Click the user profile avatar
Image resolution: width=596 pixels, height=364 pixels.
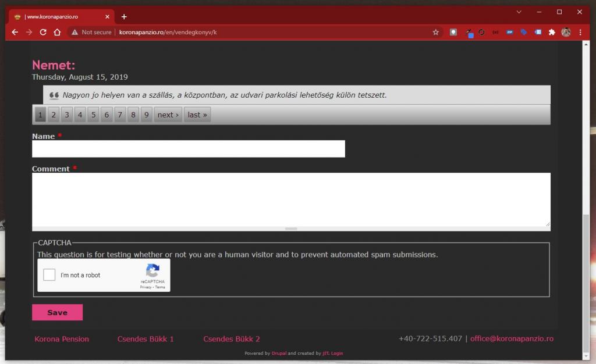pyautogui.click(x=566, y=33)
